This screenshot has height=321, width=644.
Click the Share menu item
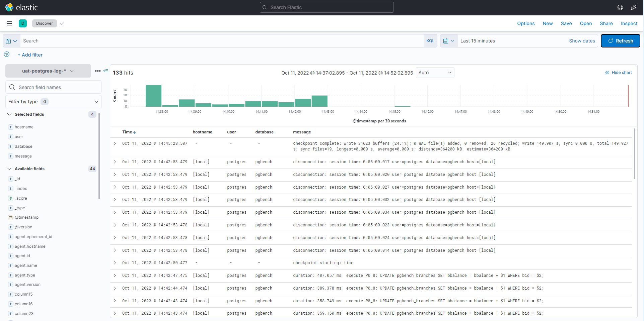pos(606,23)
